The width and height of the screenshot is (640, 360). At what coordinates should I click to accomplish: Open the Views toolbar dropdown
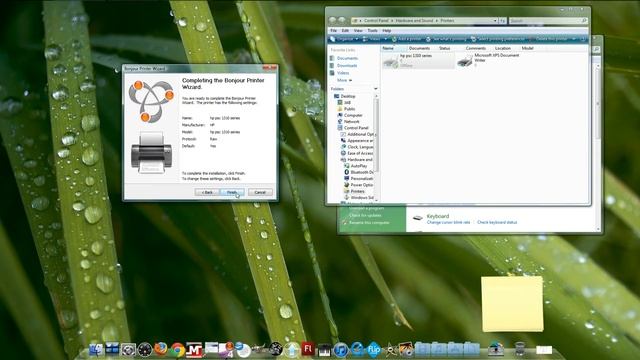pyautogui.click(x=375, y=39)
